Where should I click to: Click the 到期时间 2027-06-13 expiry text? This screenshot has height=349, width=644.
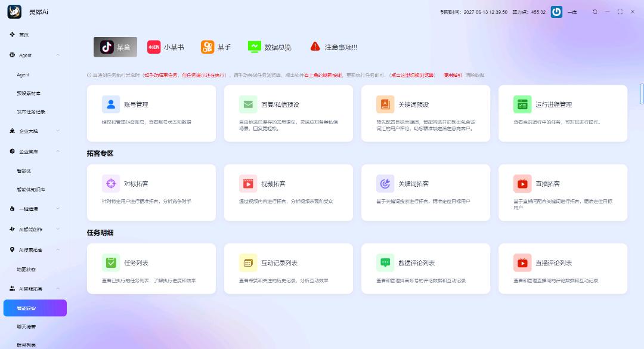pos(474,12)
